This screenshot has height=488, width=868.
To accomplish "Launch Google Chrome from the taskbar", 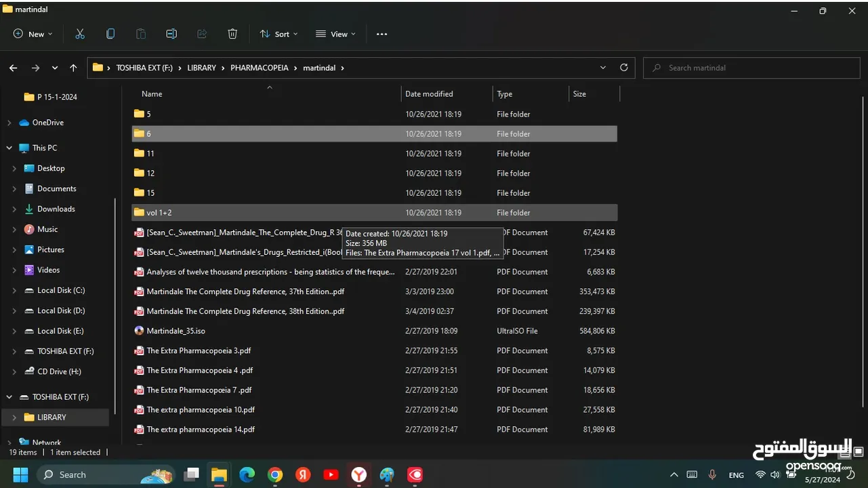I will point(274,474).
